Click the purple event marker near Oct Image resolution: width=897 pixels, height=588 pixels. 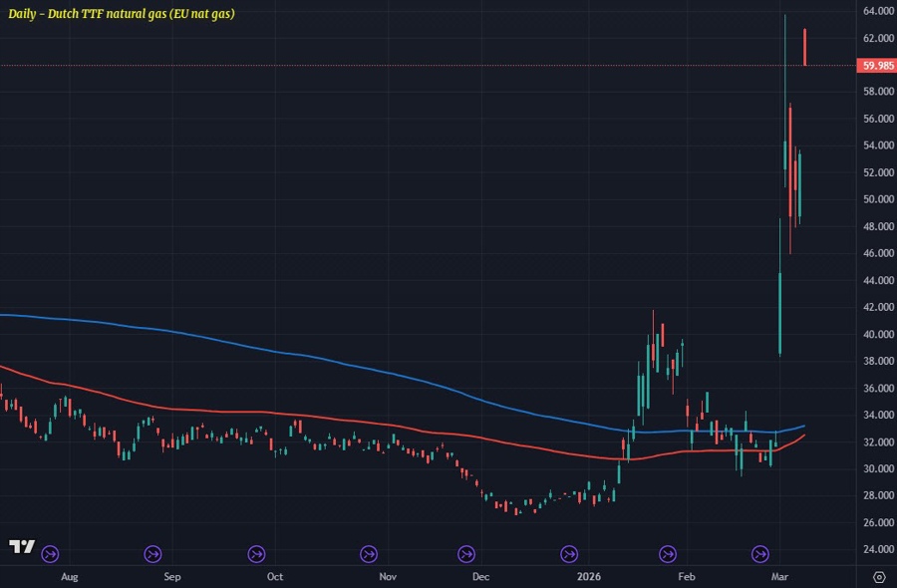256,553
